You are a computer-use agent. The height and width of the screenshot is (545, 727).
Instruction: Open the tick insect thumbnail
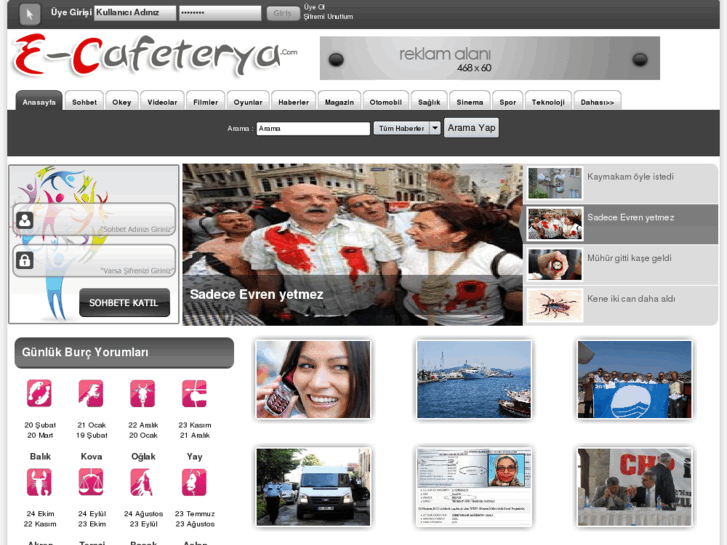[x=555, y=305]
